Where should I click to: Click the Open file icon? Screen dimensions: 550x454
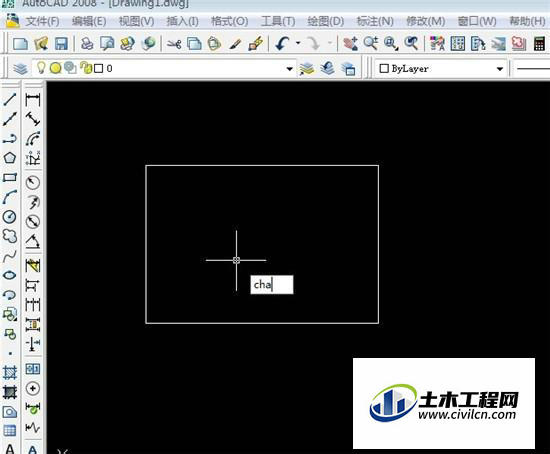coord(41,44)
